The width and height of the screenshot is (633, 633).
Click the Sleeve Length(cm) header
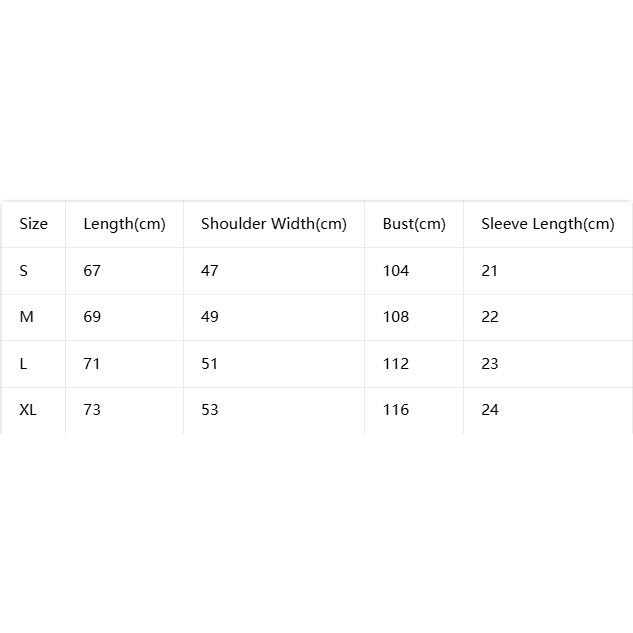tap(547, 224)
